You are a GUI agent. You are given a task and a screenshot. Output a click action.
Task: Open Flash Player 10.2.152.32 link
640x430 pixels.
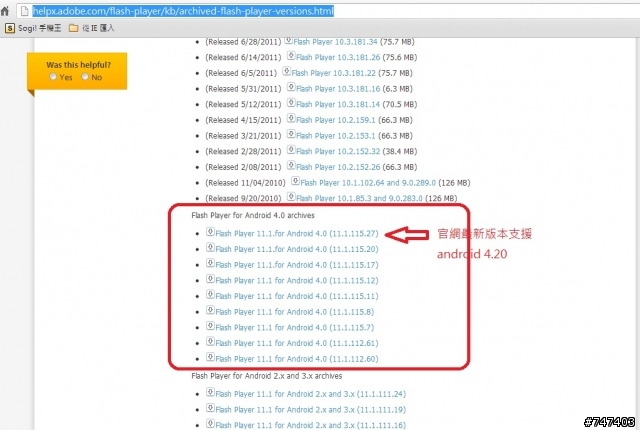(338, 151)
